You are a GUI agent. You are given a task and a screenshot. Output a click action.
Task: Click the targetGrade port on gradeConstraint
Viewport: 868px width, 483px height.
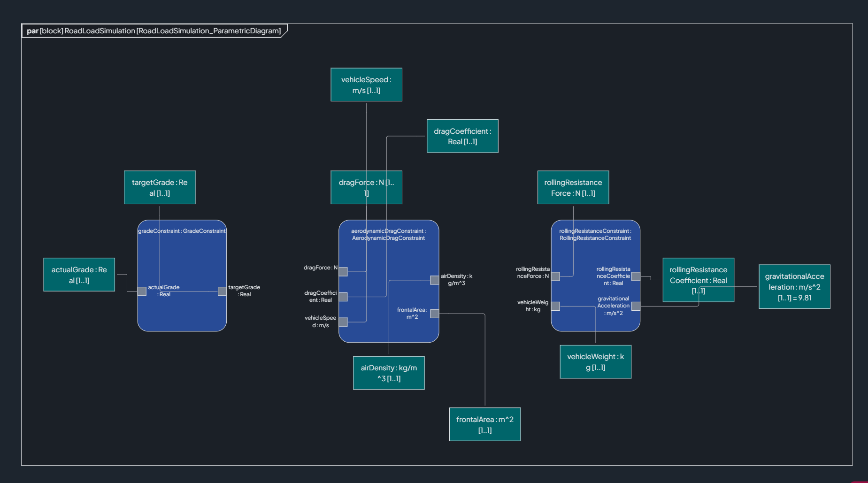[x=223, y=291]
